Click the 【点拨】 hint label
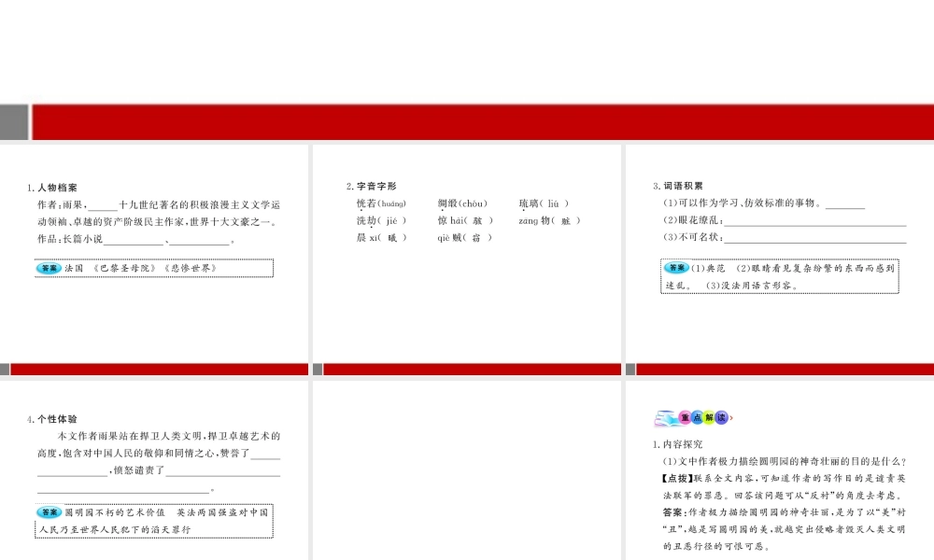Viewport: 934px width, 560px height. (x=678, y=479)
